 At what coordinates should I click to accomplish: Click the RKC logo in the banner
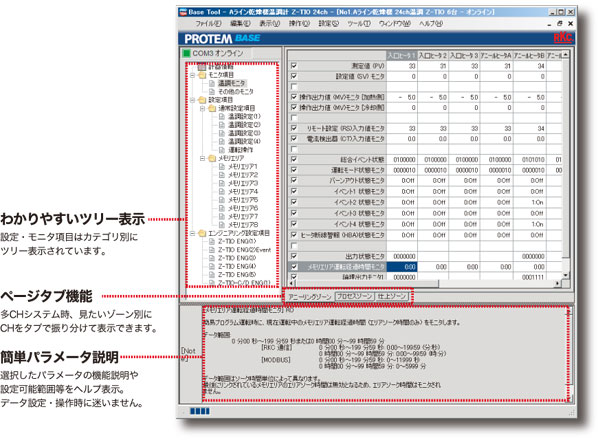562,38
